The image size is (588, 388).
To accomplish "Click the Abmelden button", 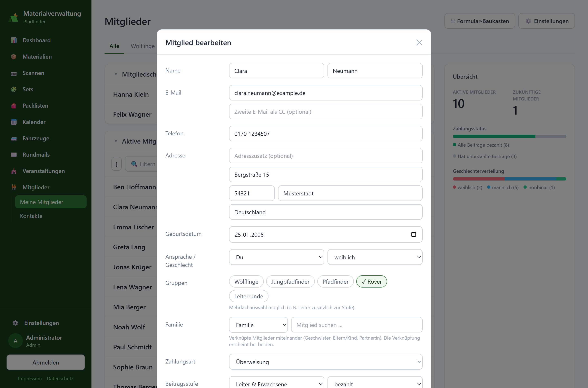I will 46,362.
